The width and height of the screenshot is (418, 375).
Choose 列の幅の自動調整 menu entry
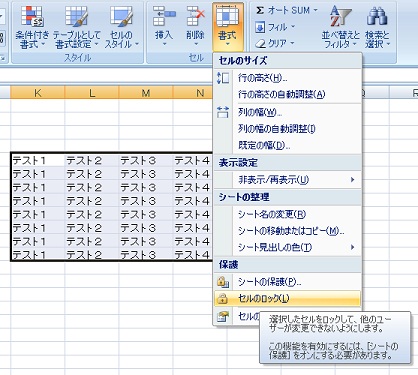coord(287,129)
